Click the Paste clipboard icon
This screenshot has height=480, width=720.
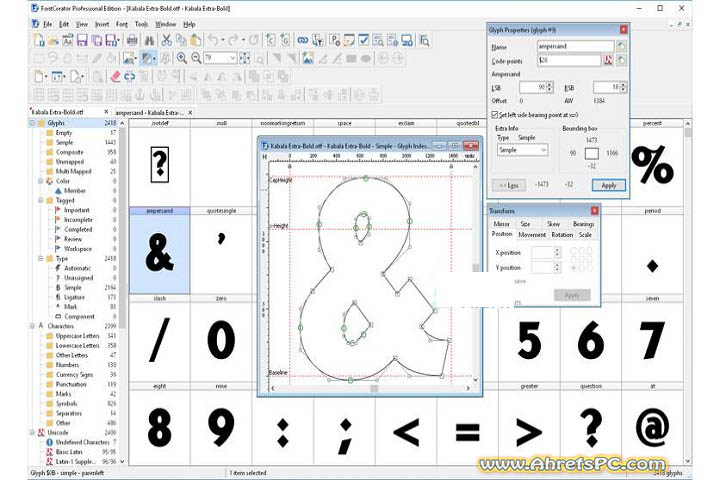(196, 40)
